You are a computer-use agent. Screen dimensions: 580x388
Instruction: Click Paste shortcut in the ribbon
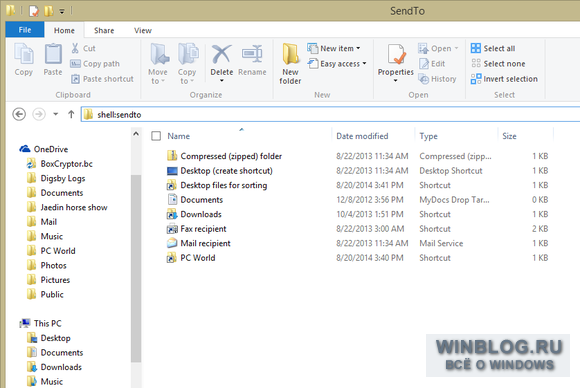point(102,79)
